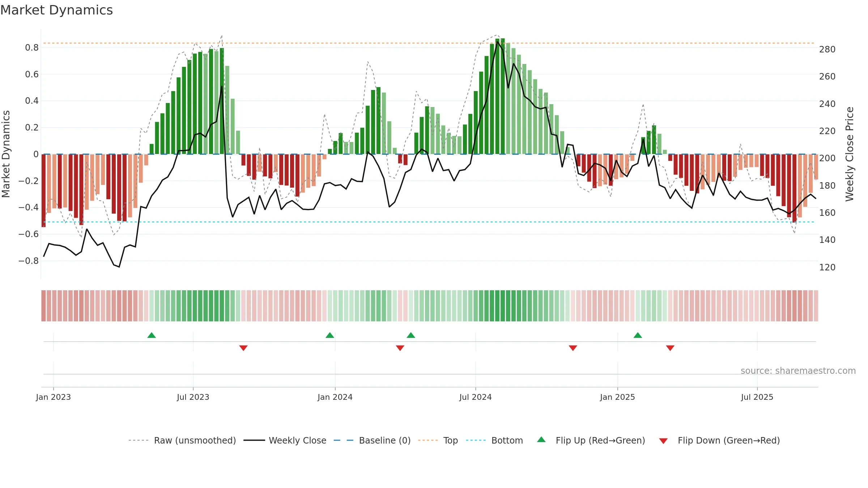
Task: Click the flip-down marker before Jan 2025
Action: (573, 348)
